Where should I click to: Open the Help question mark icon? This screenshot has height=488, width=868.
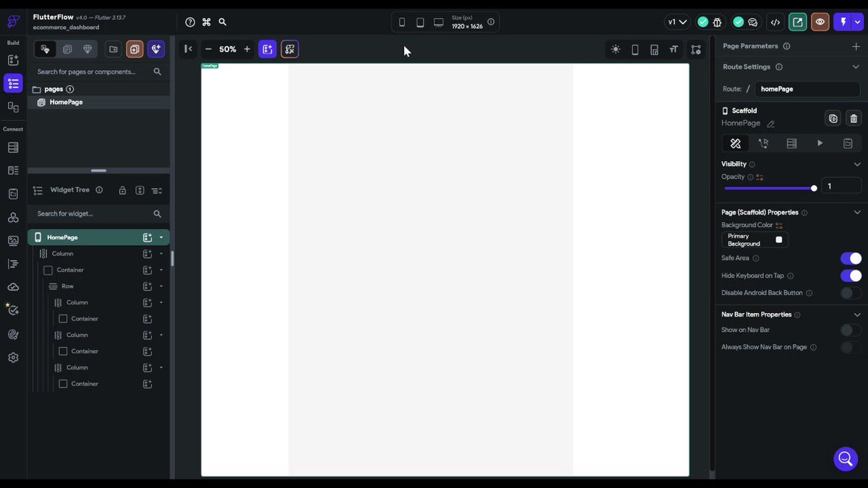[x=190, y=22]
